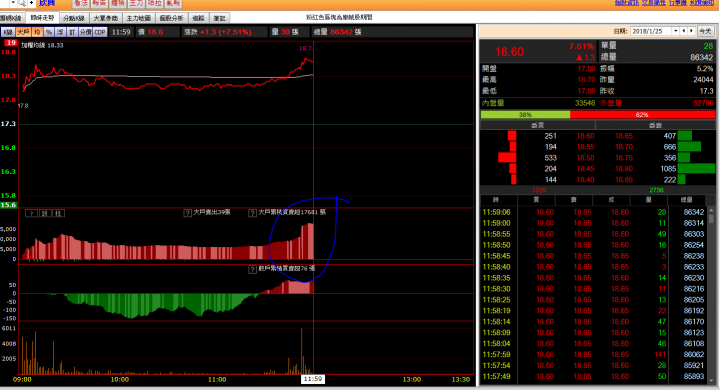The width and height of the screenshot is (720, 390).
Task: Switch to the 大單券商 tab
Action: pos(106,18)
